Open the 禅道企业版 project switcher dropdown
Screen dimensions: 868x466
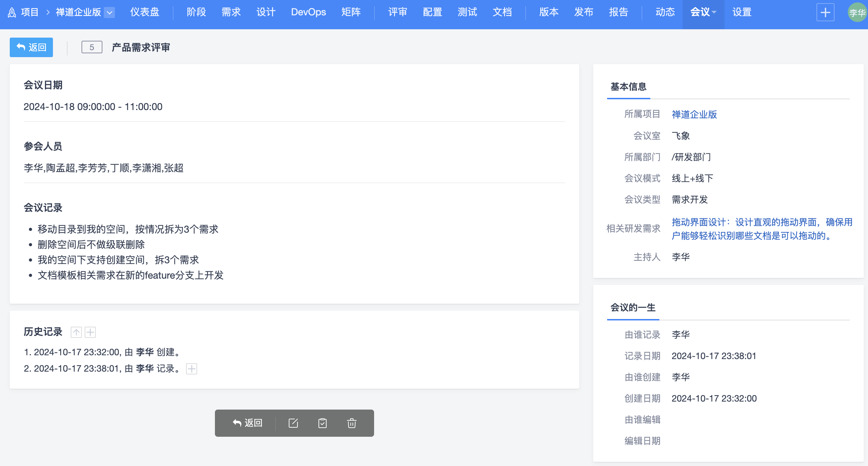pos(109,13)
